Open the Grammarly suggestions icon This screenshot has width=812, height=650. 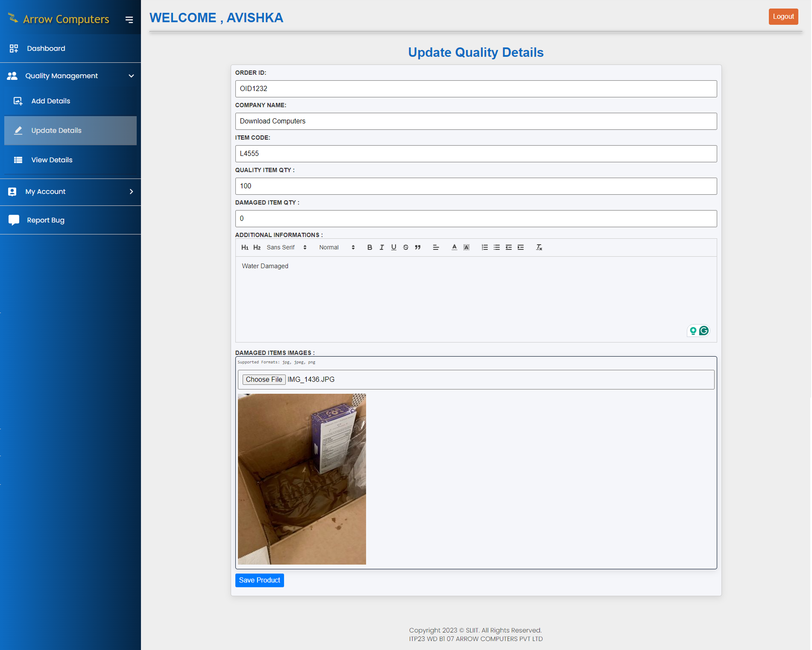pos(703,331)
